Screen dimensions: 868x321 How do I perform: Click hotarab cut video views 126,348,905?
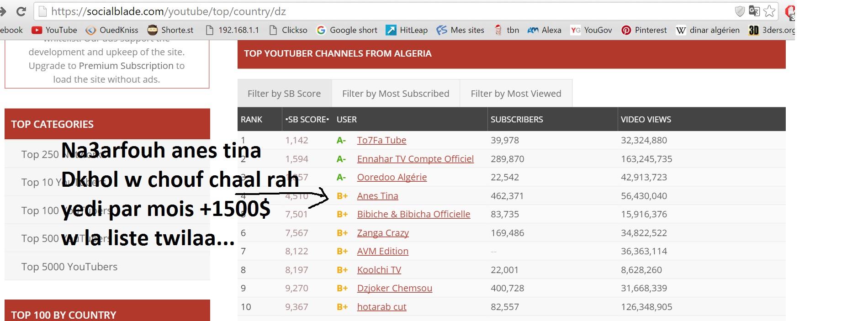[646, 307]
